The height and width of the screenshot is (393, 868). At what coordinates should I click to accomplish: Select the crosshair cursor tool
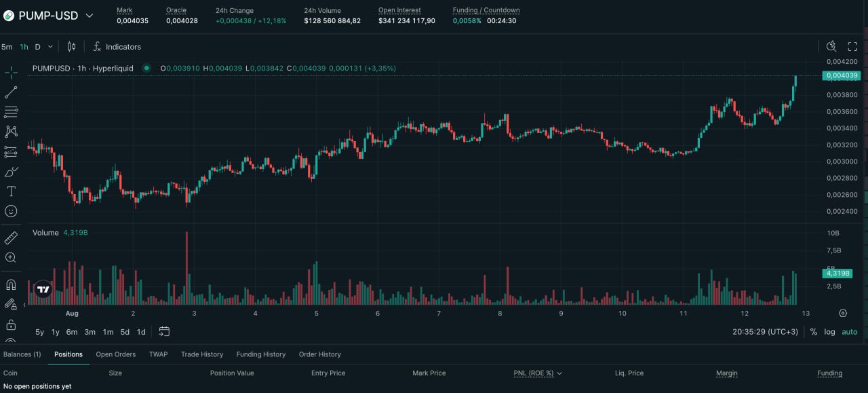click(x=11, y=73)
